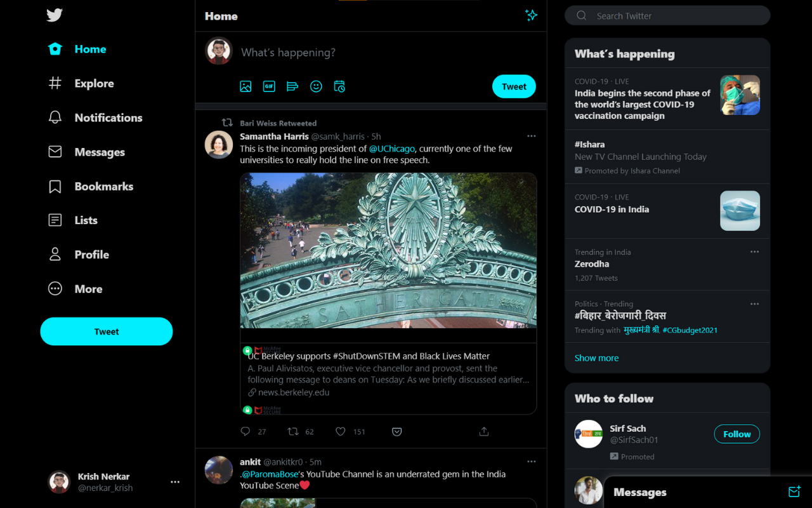Image resolution: width=812 pixels, height=508 pixels.
Task: Open the Home navigation item
Action: pyautogui.click(x=77, y=49)
